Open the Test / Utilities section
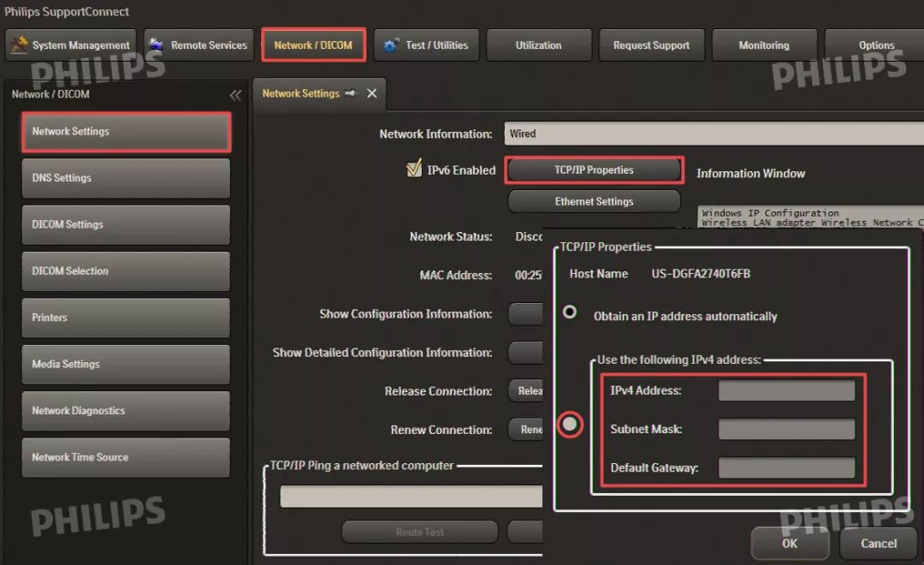Image resolution: width=924 pixels, height=565 pixels. [x=429, y=45]
